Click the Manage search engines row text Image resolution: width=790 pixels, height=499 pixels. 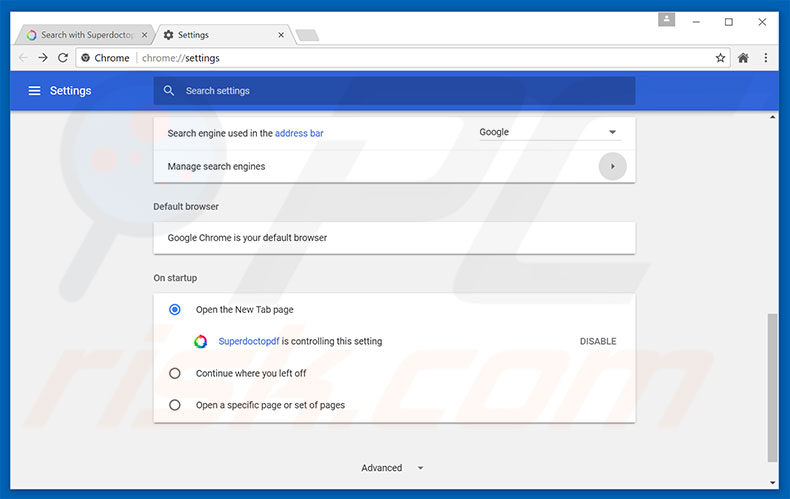pos(216,166)
